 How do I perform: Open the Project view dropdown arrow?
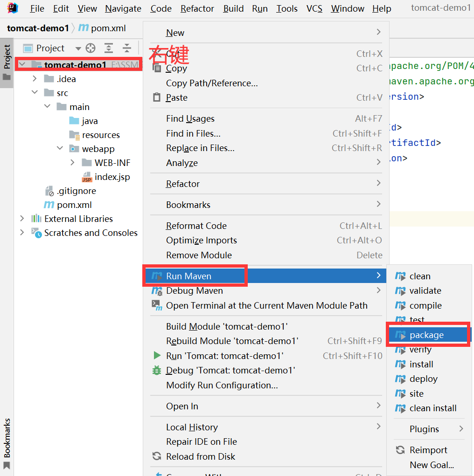point(78,48)
